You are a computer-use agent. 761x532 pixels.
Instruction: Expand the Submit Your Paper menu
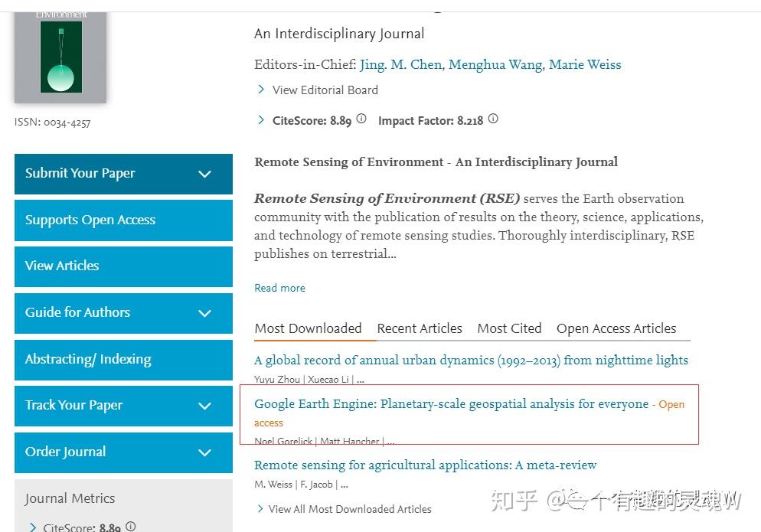pyautogui.click(x=205, y=174)
